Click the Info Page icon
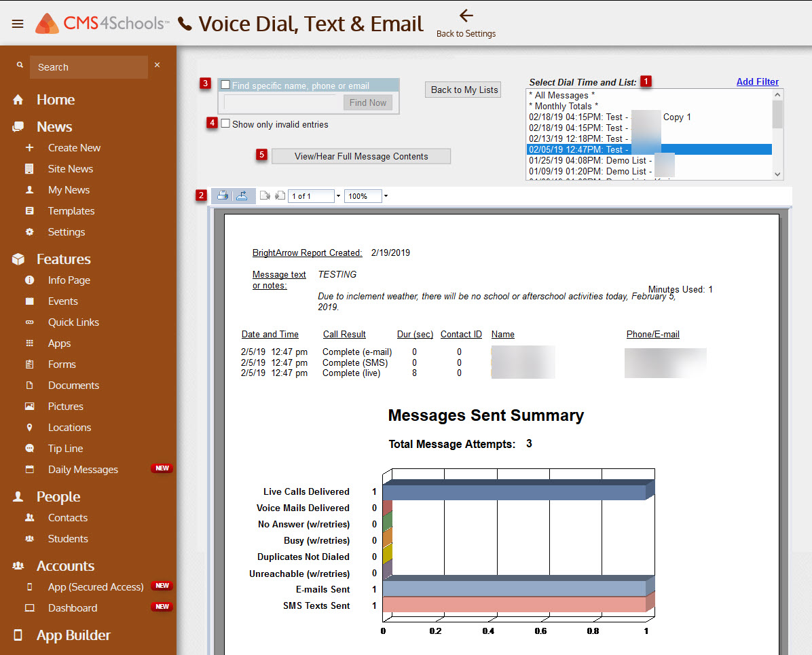The height and width of the screenshot is (655, 812). click(29, 280)
